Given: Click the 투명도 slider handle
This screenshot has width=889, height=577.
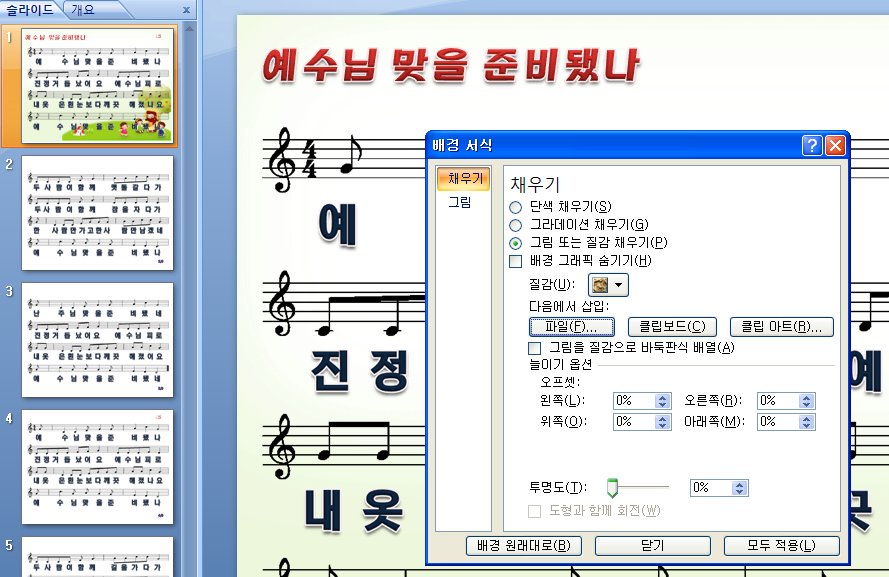Looking at the screenshot, I should [612, 487].
